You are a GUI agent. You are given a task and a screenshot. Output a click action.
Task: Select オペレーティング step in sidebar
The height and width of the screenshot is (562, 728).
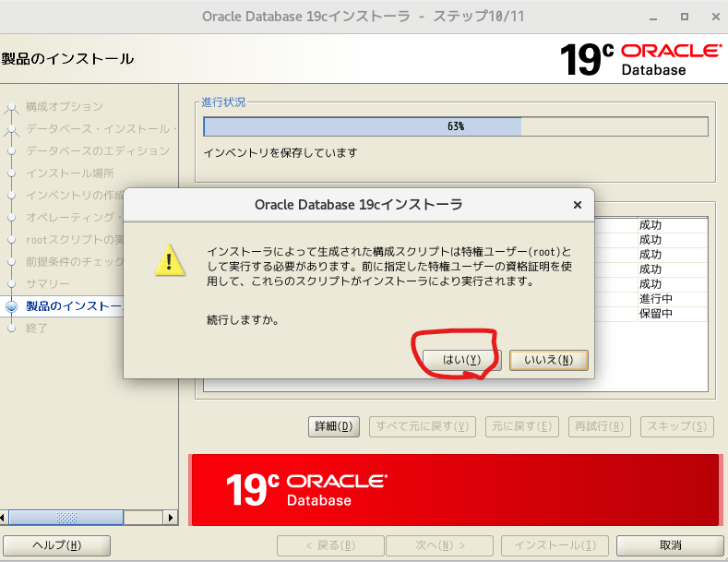(x=75, y=218)
